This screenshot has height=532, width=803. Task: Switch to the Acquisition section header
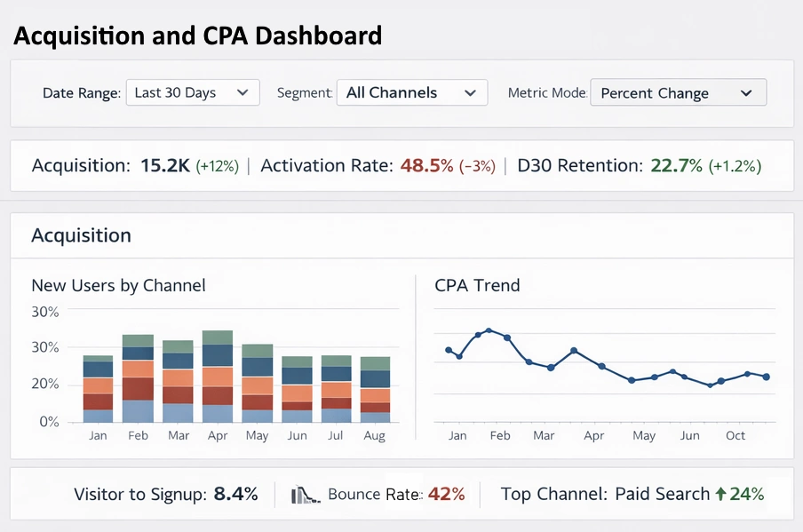[x=81, y=235]
